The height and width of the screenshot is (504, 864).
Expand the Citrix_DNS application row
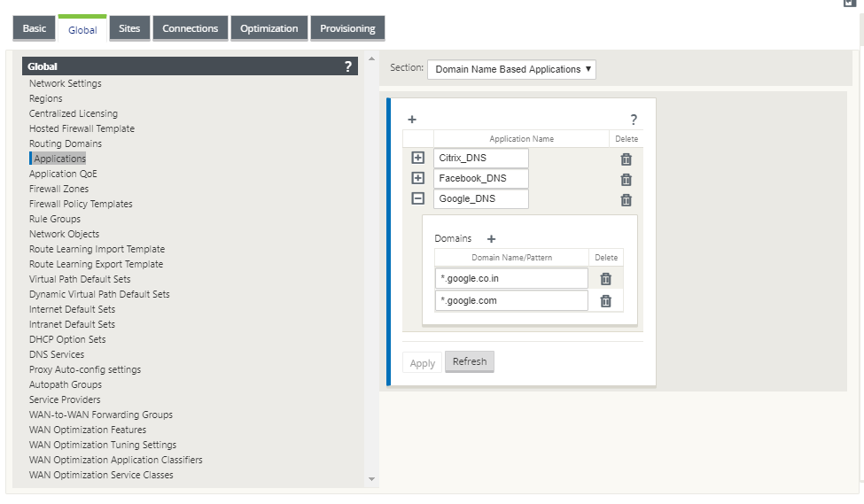(x=417, y=158)
